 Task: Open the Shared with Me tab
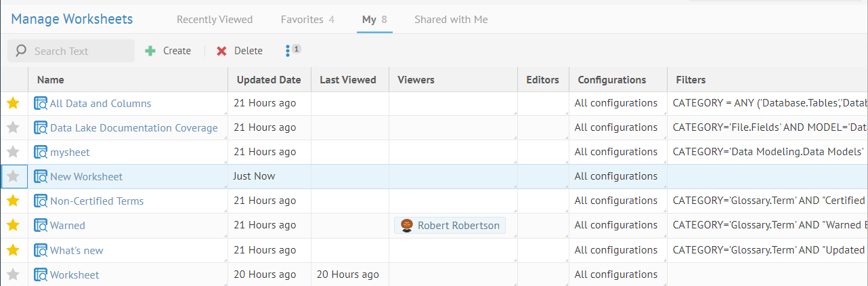[x=451, y=20]
